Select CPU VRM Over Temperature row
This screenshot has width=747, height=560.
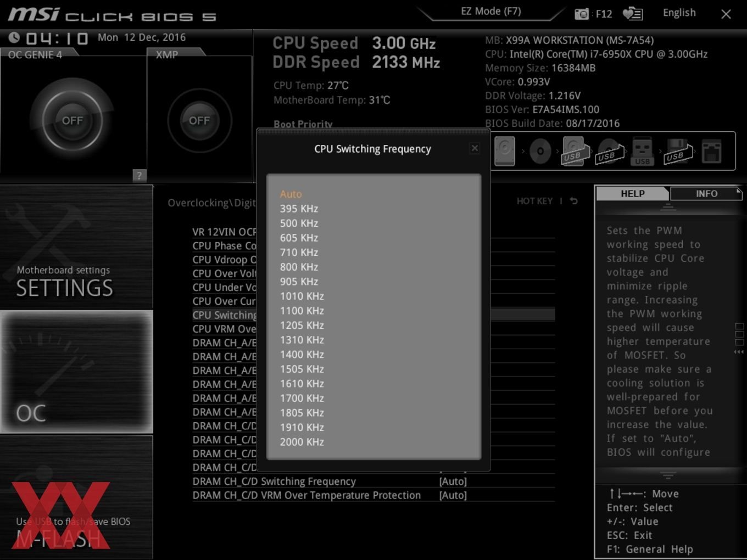(x=224, y=329)
